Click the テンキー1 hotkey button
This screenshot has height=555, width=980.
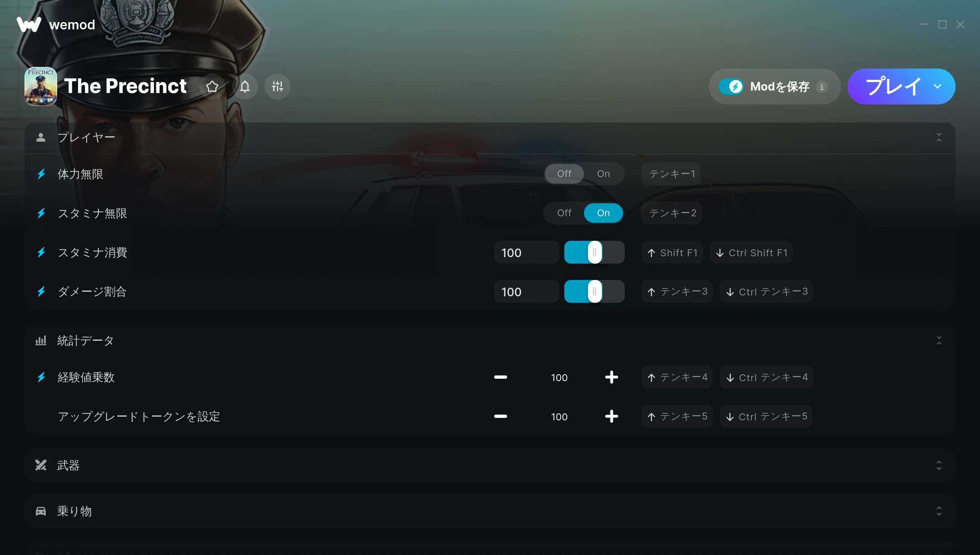(x=671, y=174)
